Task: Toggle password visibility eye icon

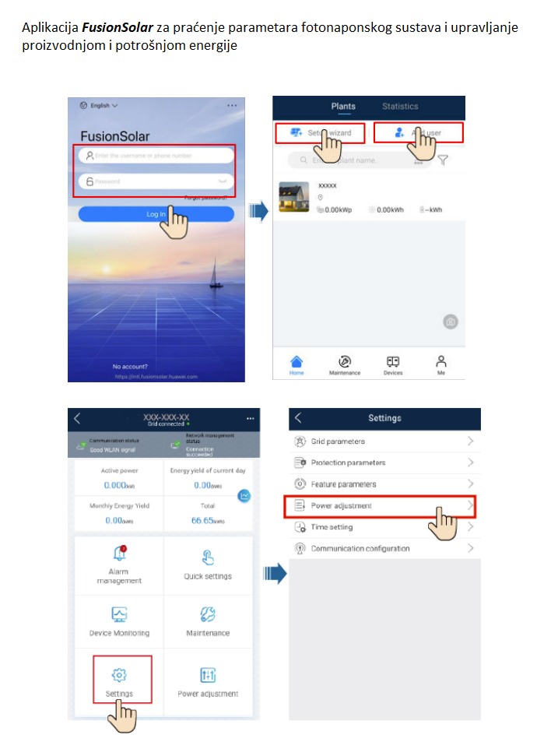Action: pos(223,181)
